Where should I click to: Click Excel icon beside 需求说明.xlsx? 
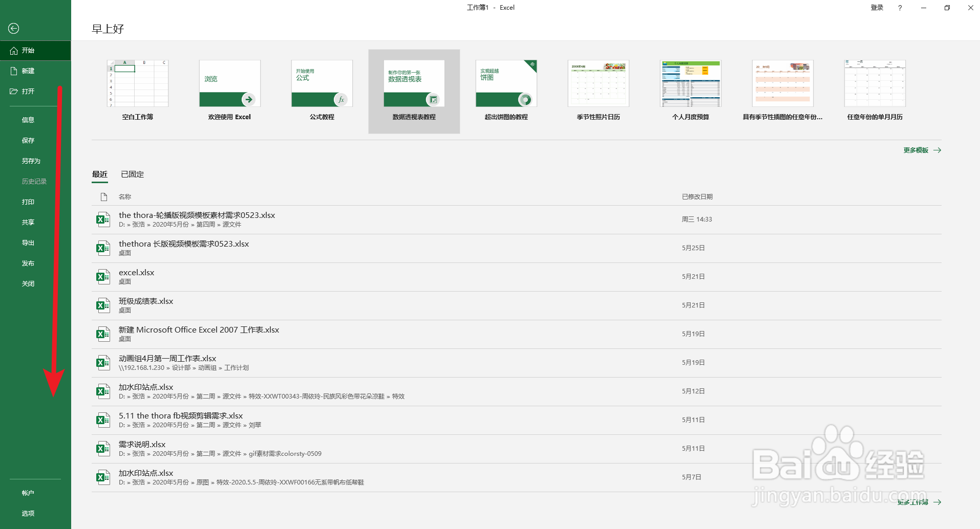click(x=103, y=449)
